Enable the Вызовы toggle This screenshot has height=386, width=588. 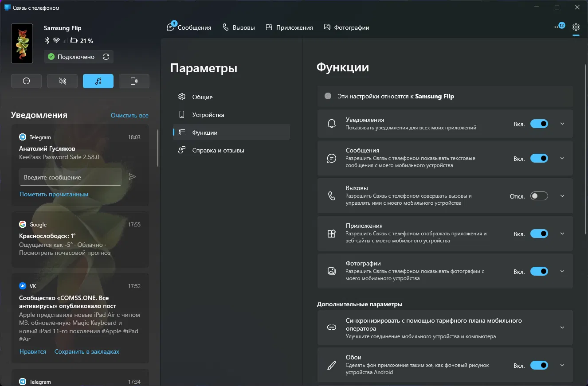click(539, 196)
